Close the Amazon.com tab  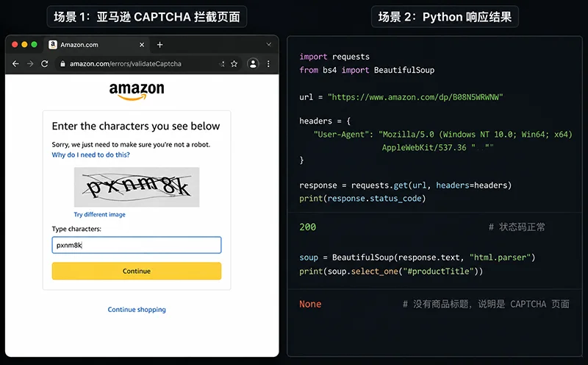(x=142, y=45)
